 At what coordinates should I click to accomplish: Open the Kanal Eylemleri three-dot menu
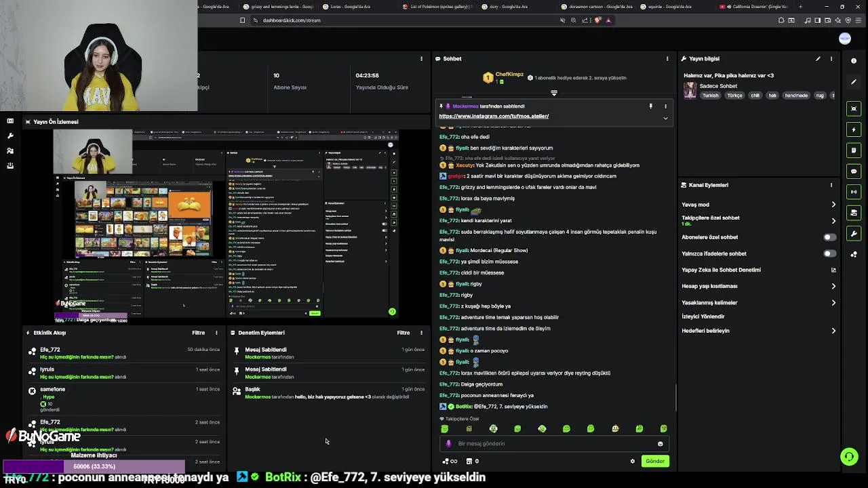(831, 185)
